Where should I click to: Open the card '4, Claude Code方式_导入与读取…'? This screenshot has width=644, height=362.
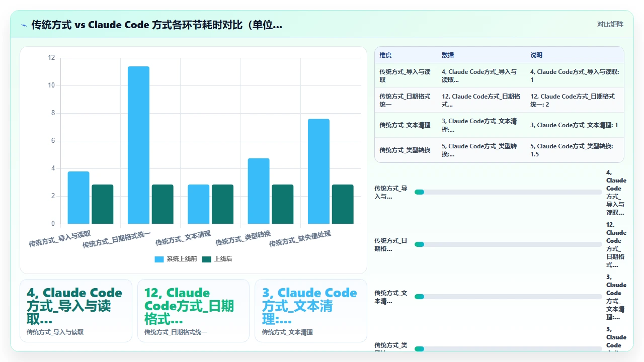point(76,311)
